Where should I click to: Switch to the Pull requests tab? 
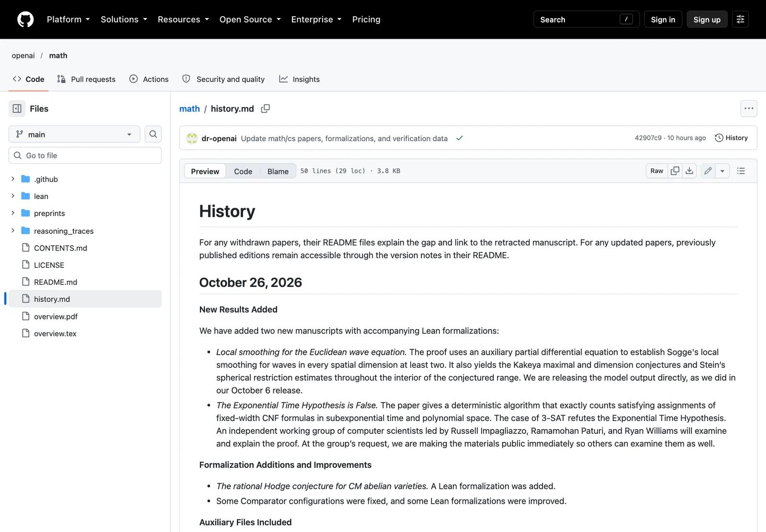[86, 79]
